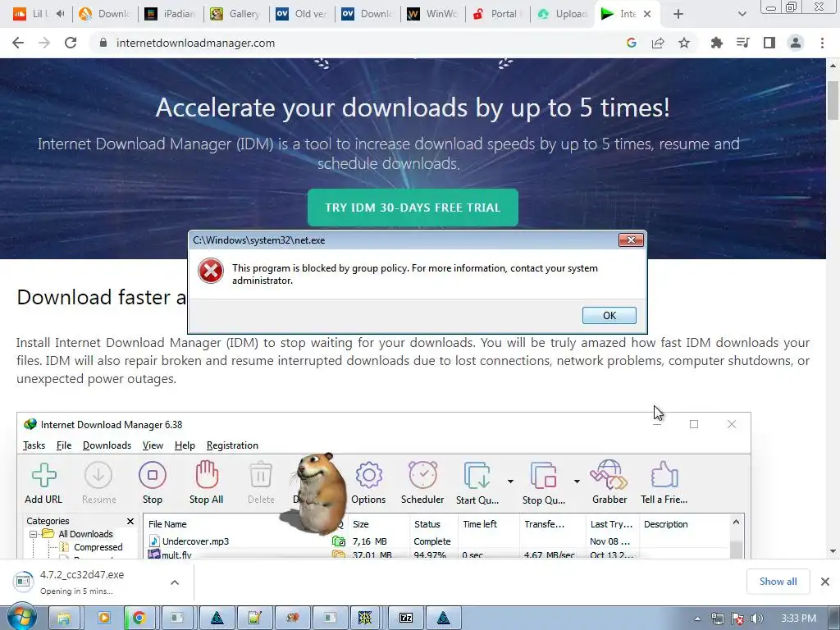Screen dimensions: 840x630
Task: Open Tasks menu in IDM screenshot
Action: pyautogui.click(x=34, y=445)
